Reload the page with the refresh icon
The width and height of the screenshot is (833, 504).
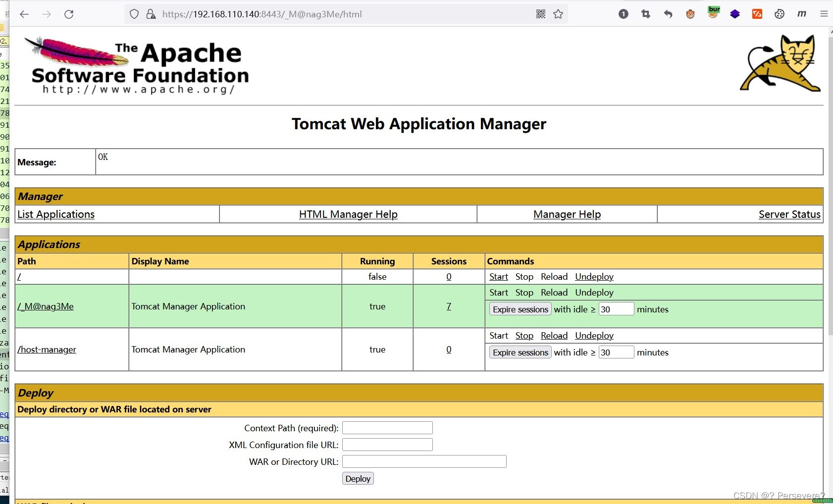[x=69, y=14]
